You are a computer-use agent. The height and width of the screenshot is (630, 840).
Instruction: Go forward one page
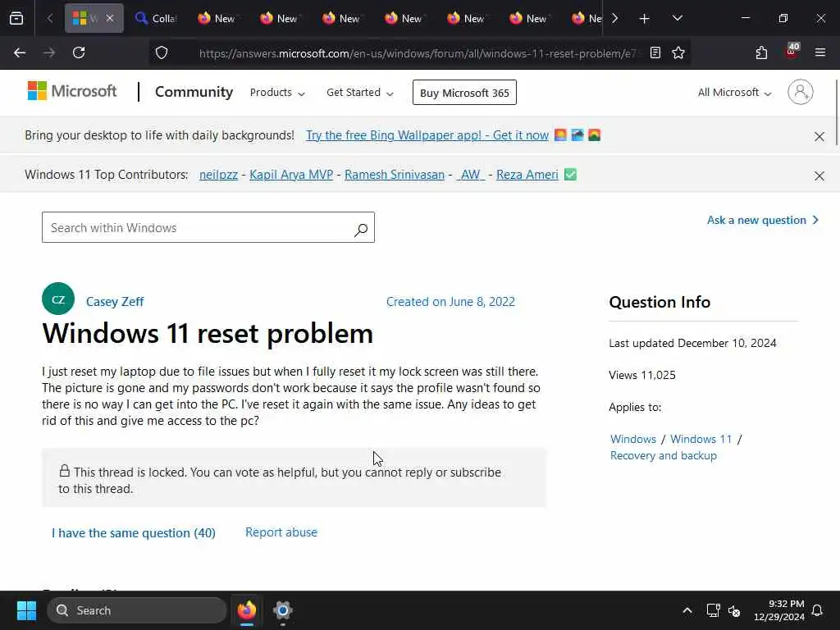pyautogui.click(x=49, y=52)
